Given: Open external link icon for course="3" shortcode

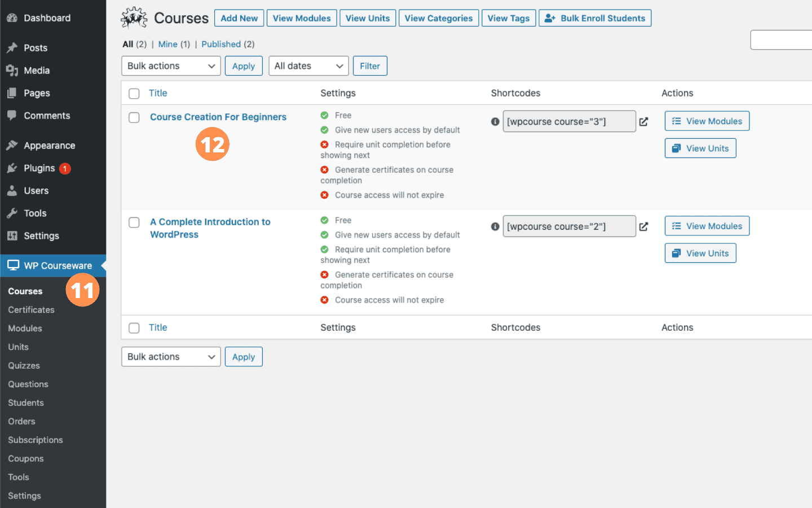Looking at the screenshot, I should pos(643,121).
